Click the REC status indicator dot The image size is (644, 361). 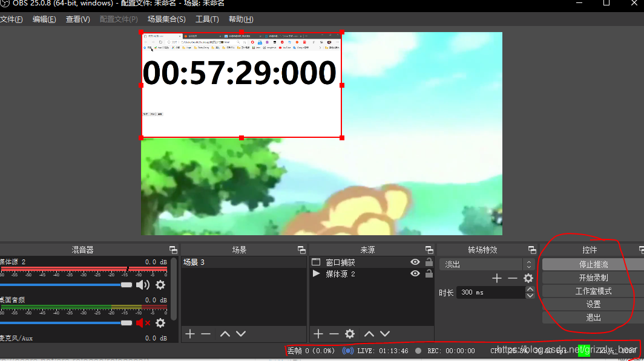418,351
